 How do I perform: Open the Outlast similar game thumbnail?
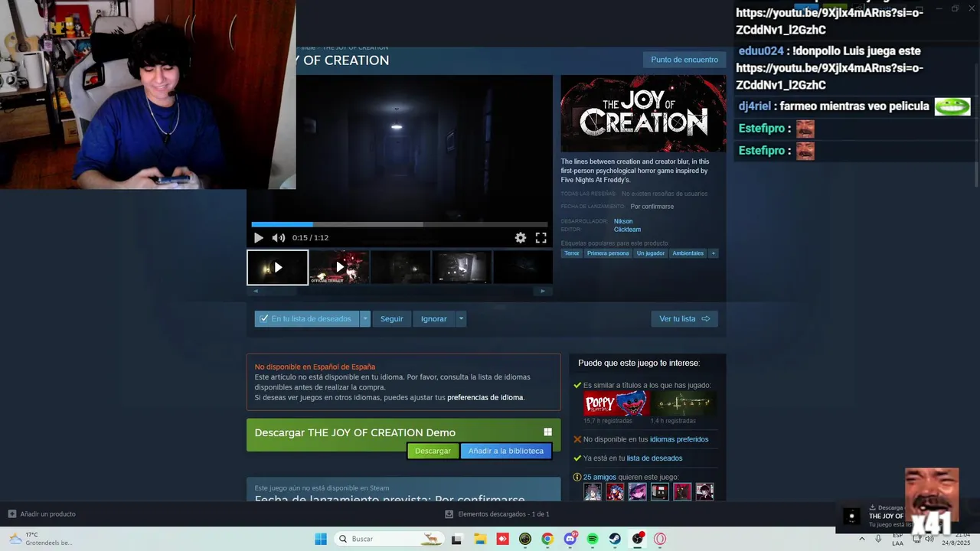[x=684, y=403]
